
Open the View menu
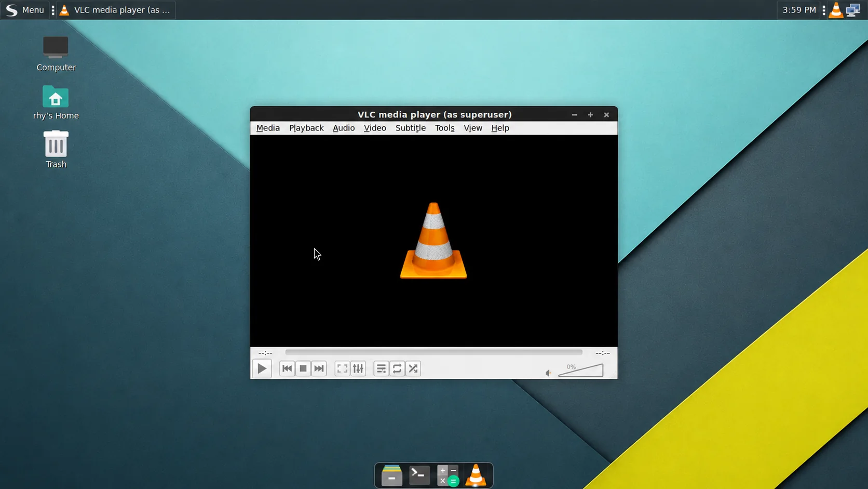pyautogui.click(x=473, y=128)
